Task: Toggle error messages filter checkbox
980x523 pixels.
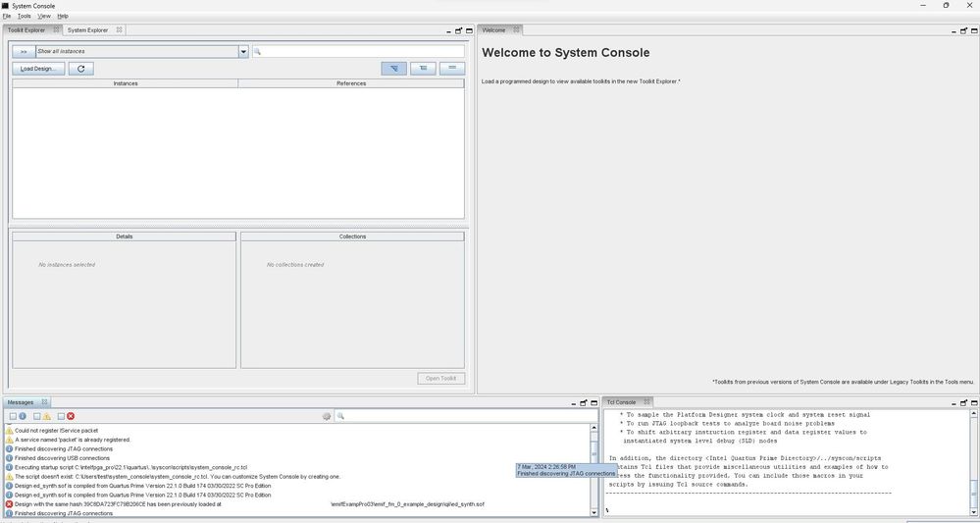Action: coord(61,416)
